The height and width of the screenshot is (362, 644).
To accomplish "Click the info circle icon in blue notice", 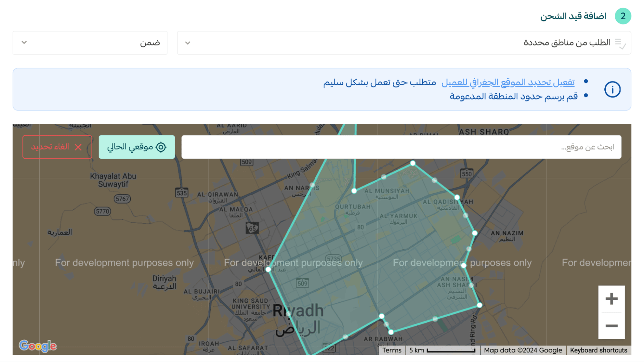I will (612, 89).
